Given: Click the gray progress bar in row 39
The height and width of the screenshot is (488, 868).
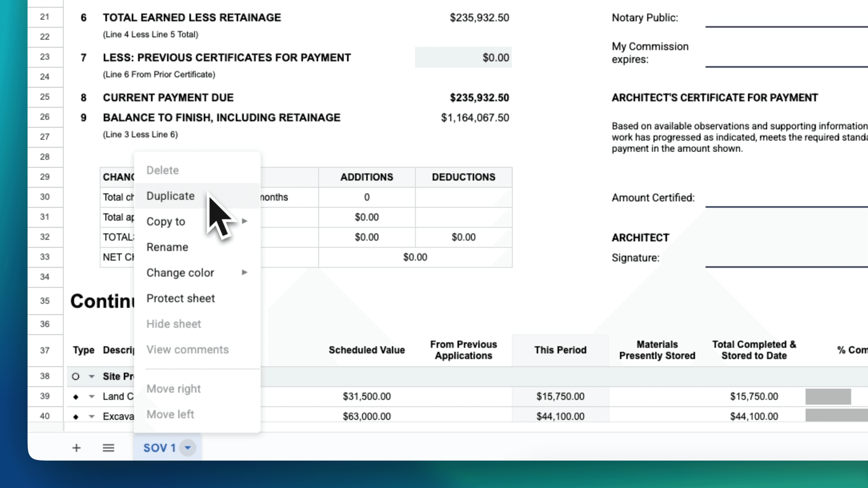Looking at the screenshot, I should pyautogui.click(x=828, y=396).
